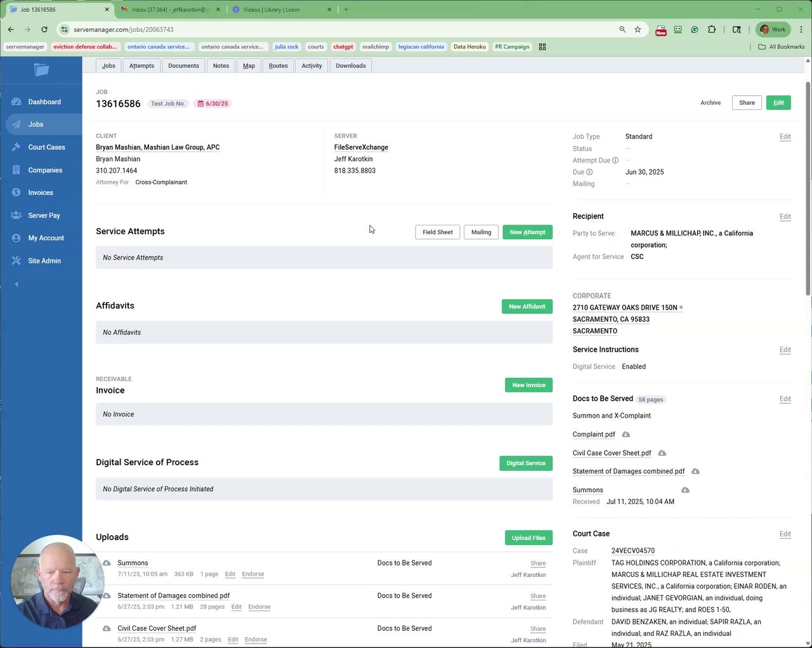
Task: Open Site Admin in sidebar
Action: click(x=44, y=261)
